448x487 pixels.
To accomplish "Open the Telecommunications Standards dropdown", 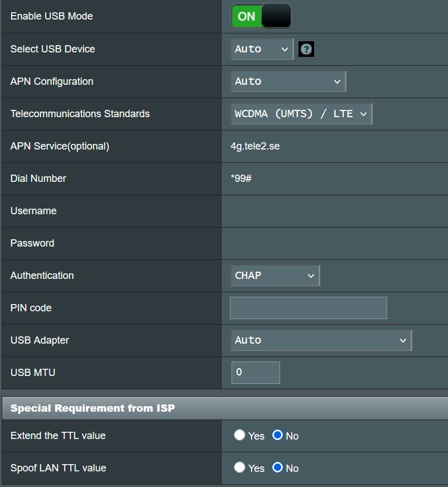I will pyautogui.click(x=301, y=114).
